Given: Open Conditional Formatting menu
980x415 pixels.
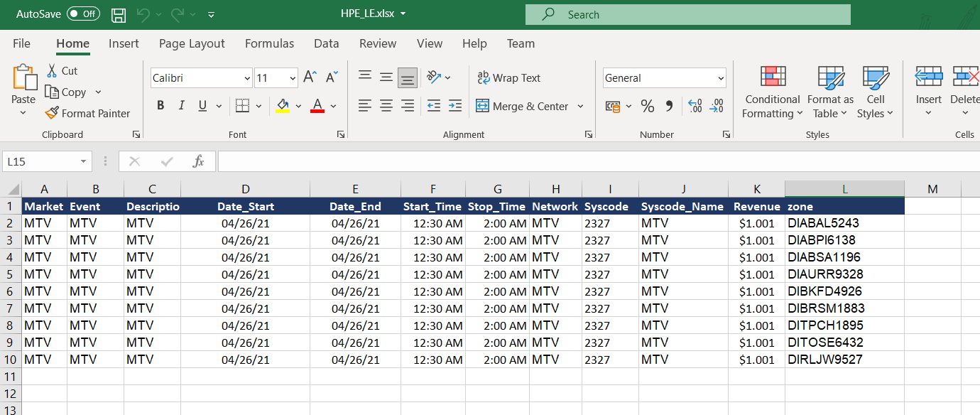Looking at the screenshot, I should pyautogui.click(x=773, y=92).
